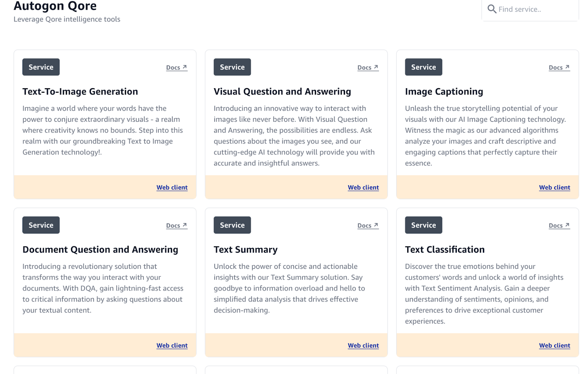Open Docs for Text-To-Image Generation

pyautogui.click(x=177, y=67)
